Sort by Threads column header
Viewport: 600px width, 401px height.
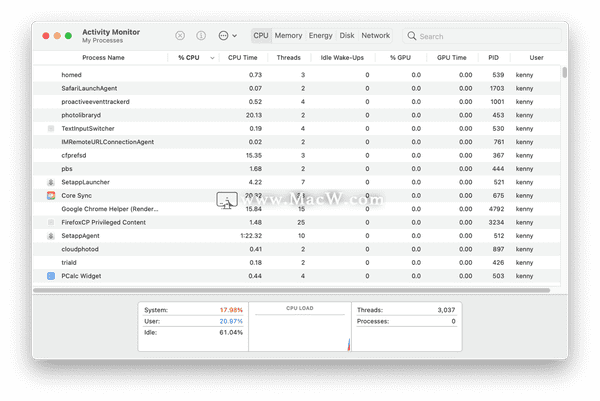point(289,58)
